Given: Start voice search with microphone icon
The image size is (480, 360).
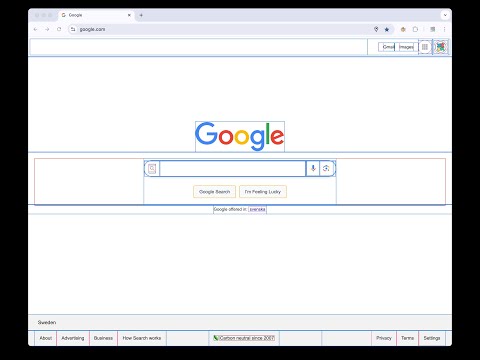Looking at the screenshot, I should 313,168.
